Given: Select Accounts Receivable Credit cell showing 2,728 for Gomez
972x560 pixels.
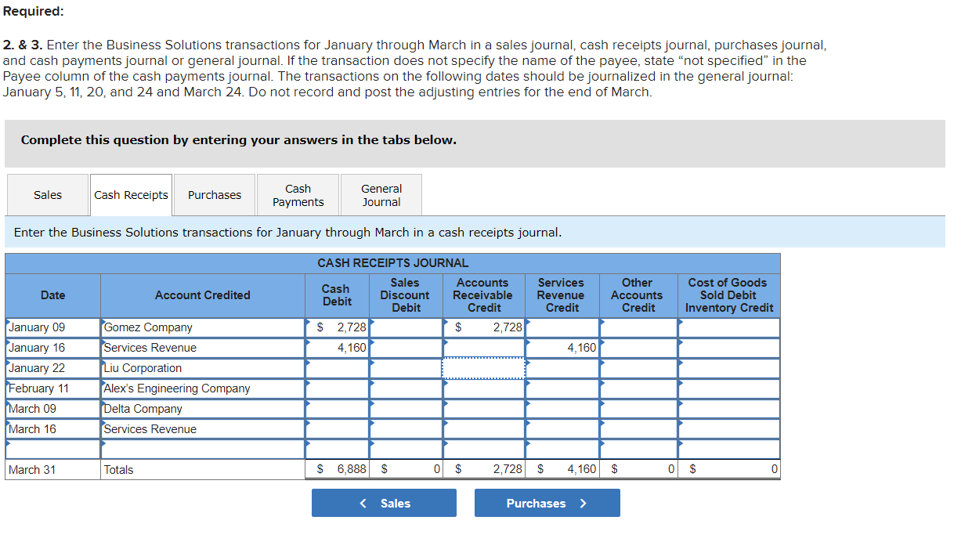Looking at the screenshot, I should coord(484,327).
